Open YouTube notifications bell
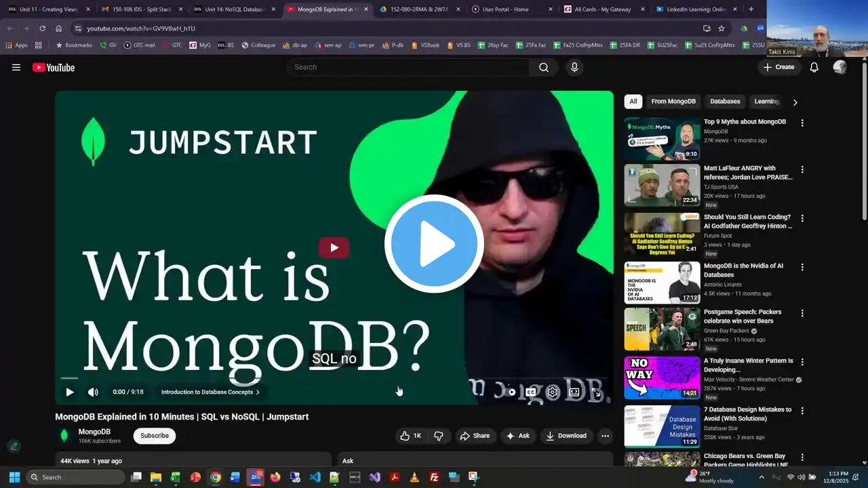868x488 pixels. [814, 67]
